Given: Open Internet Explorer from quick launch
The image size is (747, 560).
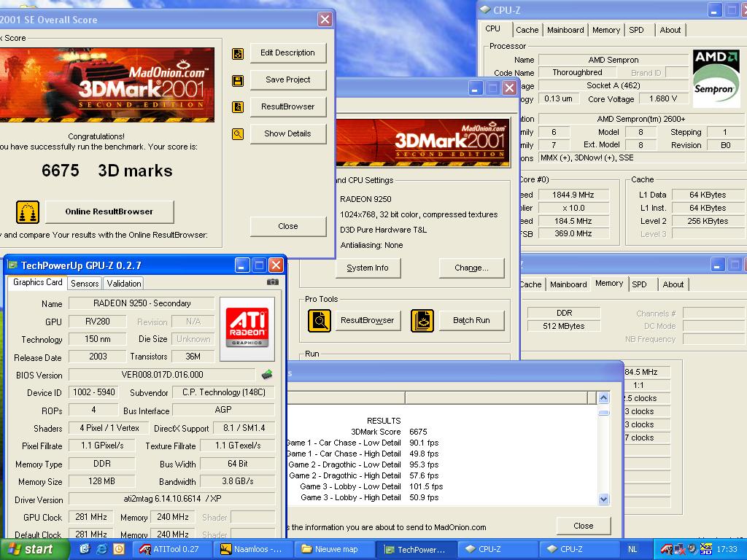Looking at the screenshot, I should click(x=102, y=549).
